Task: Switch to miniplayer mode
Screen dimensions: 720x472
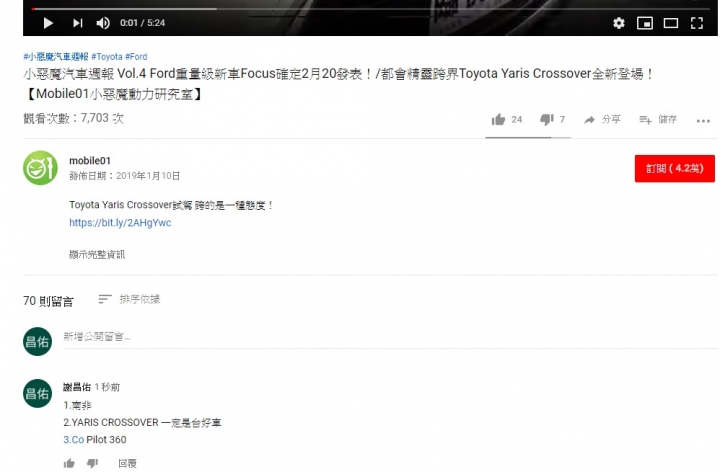Action: coord(645,23)
